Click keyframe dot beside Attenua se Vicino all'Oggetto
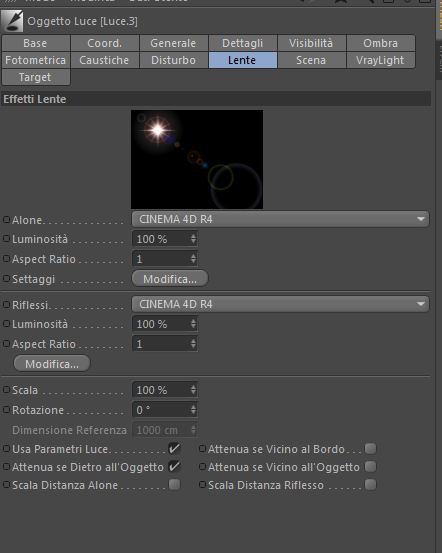Viewport: 442px width, 553px height. (202, 467)
